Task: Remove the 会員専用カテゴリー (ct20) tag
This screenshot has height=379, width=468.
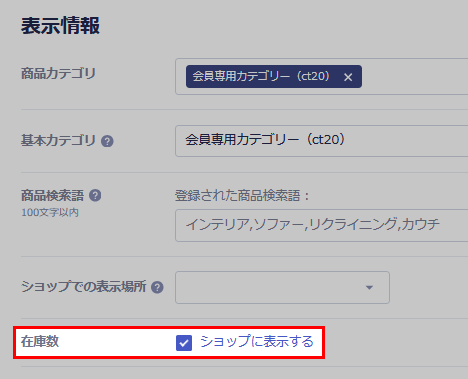Action: click(348, 77)
